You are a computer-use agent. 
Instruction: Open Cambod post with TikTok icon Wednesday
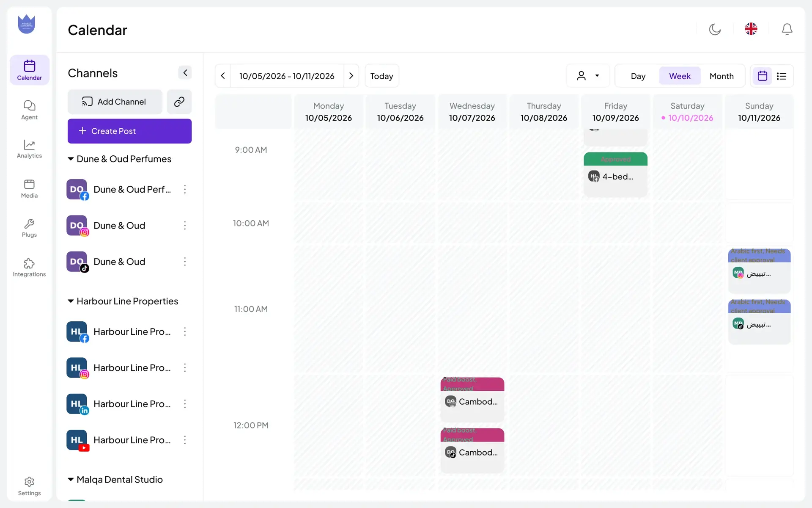[x=472, y=450]
